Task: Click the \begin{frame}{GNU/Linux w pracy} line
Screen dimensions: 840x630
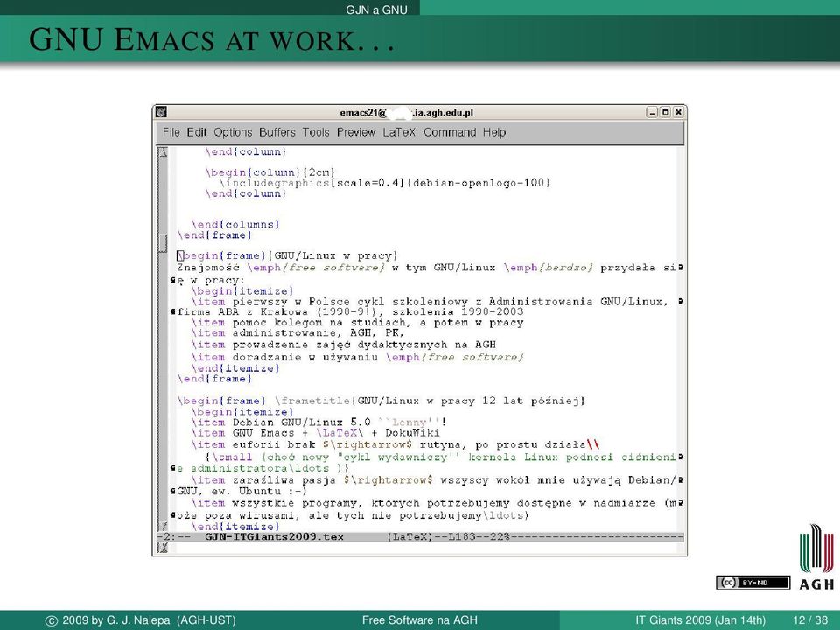Action: [288, 256]
